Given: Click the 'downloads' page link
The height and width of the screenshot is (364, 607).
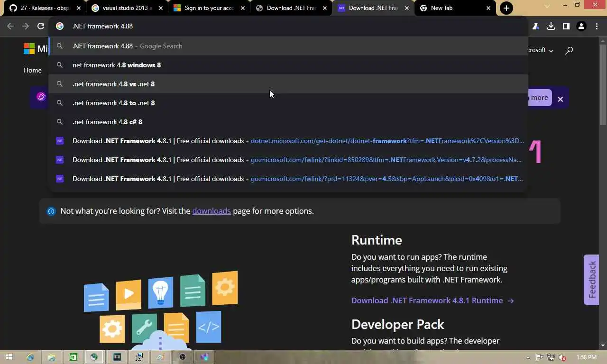Looking at the screenshot, I should 212,211.
